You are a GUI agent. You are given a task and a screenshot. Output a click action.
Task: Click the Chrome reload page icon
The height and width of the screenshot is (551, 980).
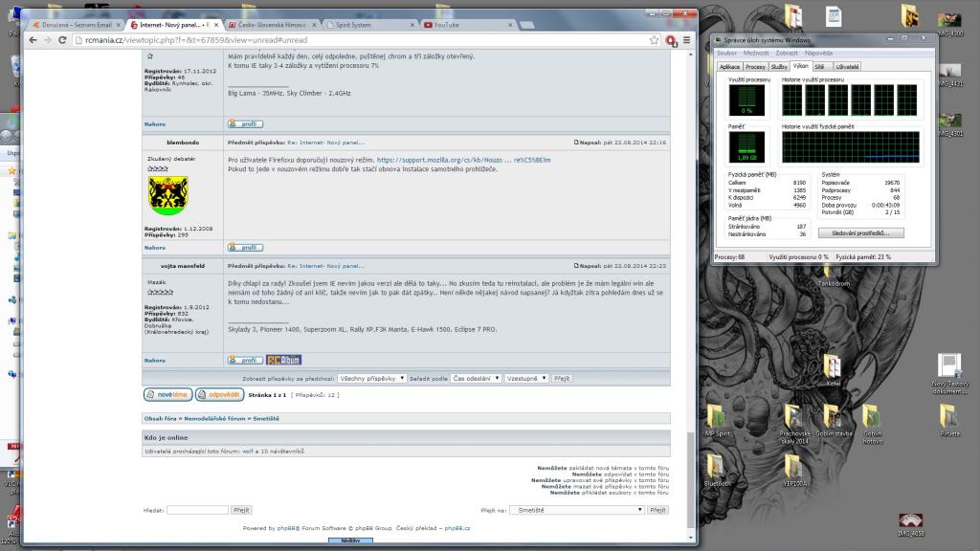61,40
